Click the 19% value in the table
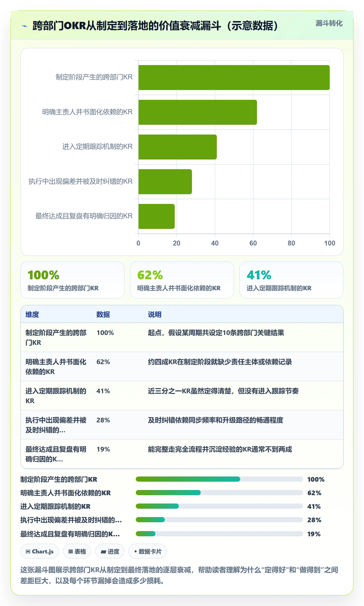364x606 pixels. pyautogui.click(x=103, y=449)
